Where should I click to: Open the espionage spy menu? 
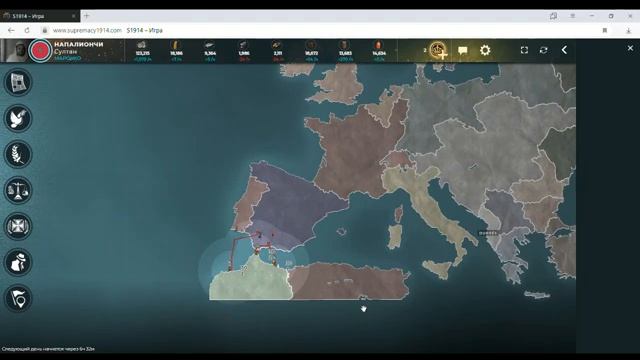18,262
